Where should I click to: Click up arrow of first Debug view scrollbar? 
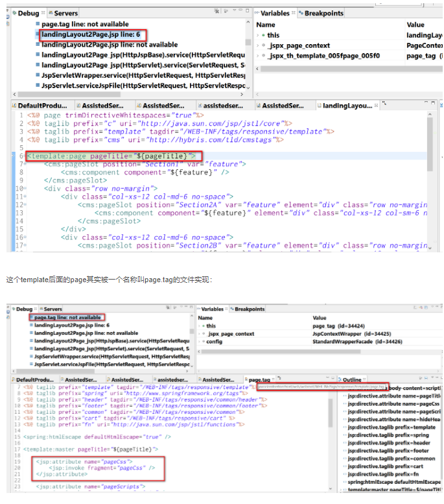point(248,22)
